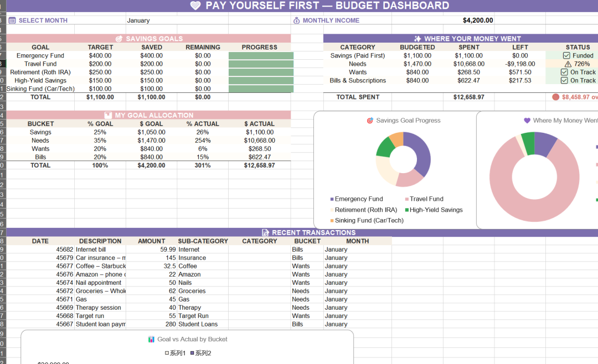Click the money bag icon beside Monthly Income
The height and width of the screenshot is (364, 598).
click(x=296, y=20)
